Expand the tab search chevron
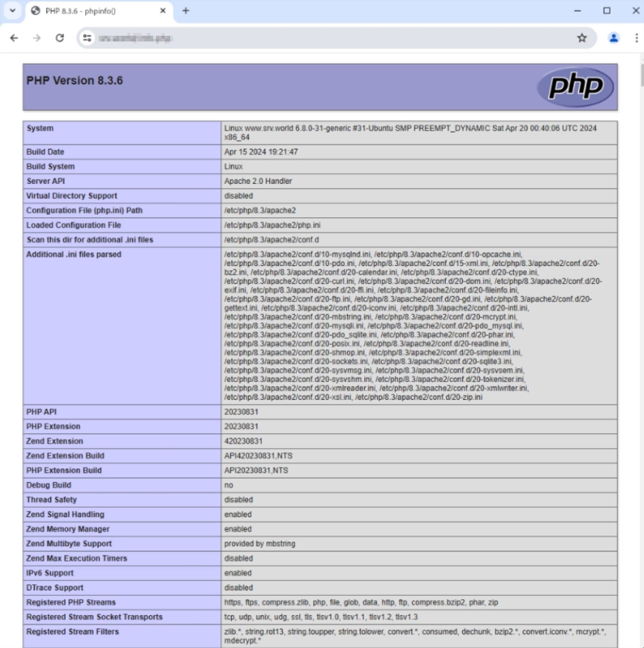Image resolution: width=644 pixels, height=648 pixels. click(x=13, y=11)
